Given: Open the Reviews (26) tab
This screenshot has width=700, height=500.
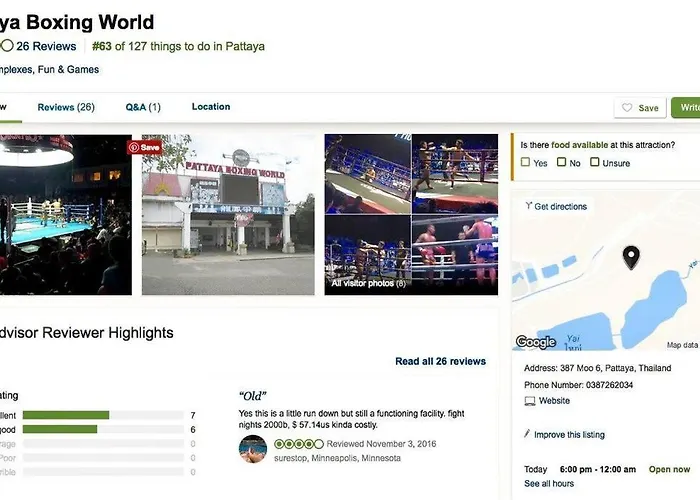Looking at the screenshot, I should tap(66, 107).
